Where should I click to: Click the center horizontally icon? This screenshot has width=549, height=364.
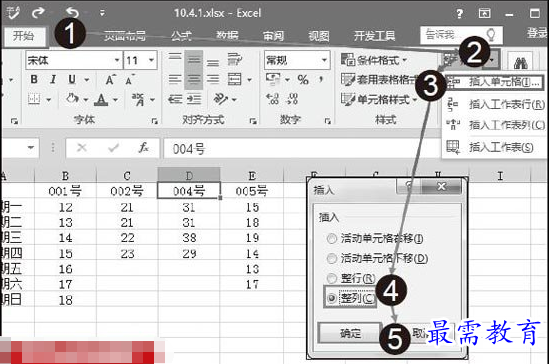(x=194, y=79)
